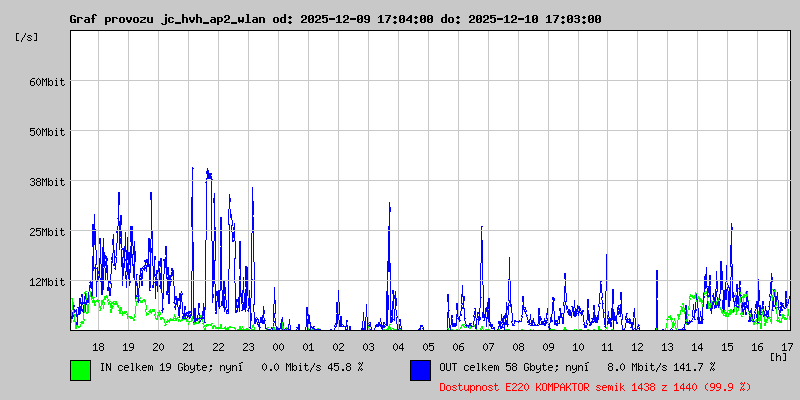Click hour 21 on the time axis
This screenshot has width=800, height=400.
(x=188, y=347)
